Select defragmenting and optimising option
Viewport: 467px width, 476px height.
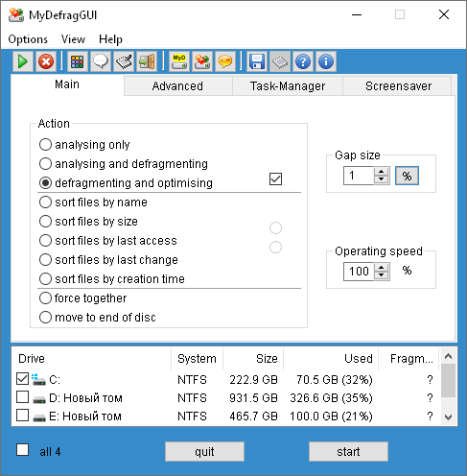[126, 183]
